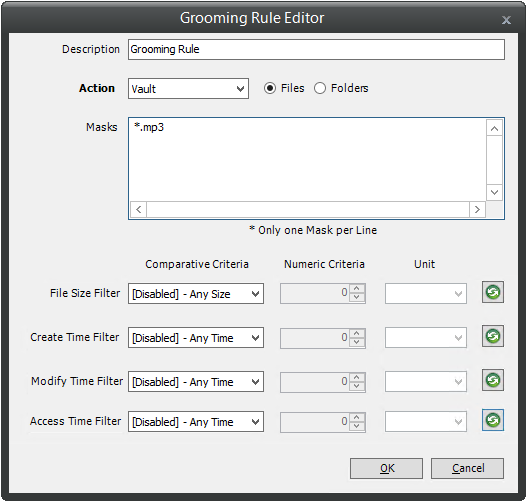Reset the File Size Filter with green refresh icon

pyautogui.click(x=493, y=292)
